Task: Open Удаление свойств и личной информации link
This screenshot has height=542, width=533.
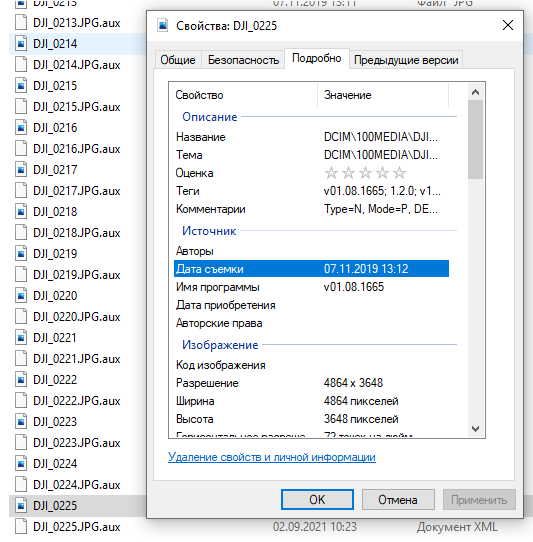Action: [x=272, y=457]
